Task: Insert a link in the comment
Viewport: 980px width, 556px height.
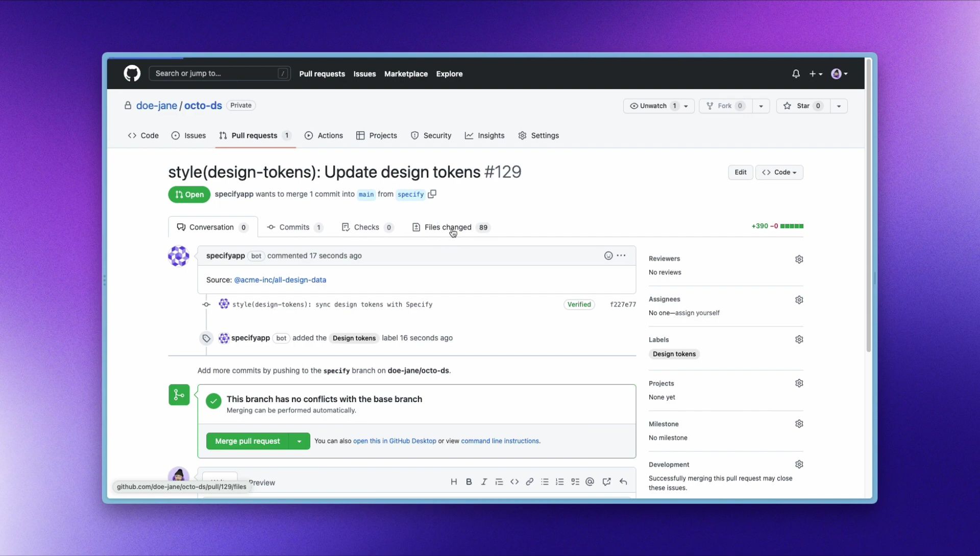Action: (x=530, y=482)
